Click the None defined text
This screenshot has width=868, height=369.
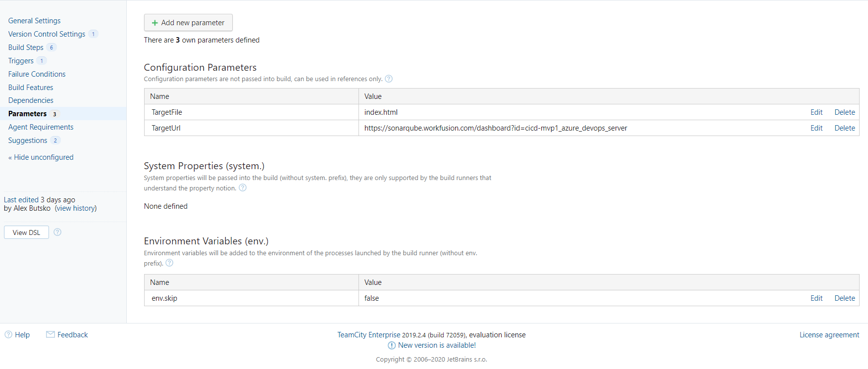coord(165,206)
